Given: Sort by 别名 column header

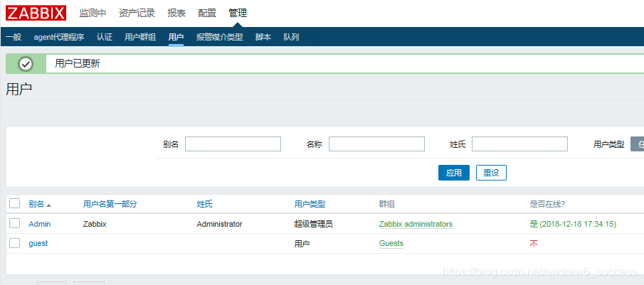Looking at the screenshot, I should (36, 204).
